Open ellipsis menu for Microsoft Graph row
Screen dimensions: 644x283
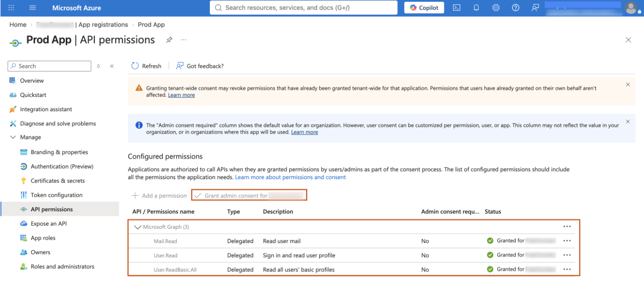pos(567,226)
